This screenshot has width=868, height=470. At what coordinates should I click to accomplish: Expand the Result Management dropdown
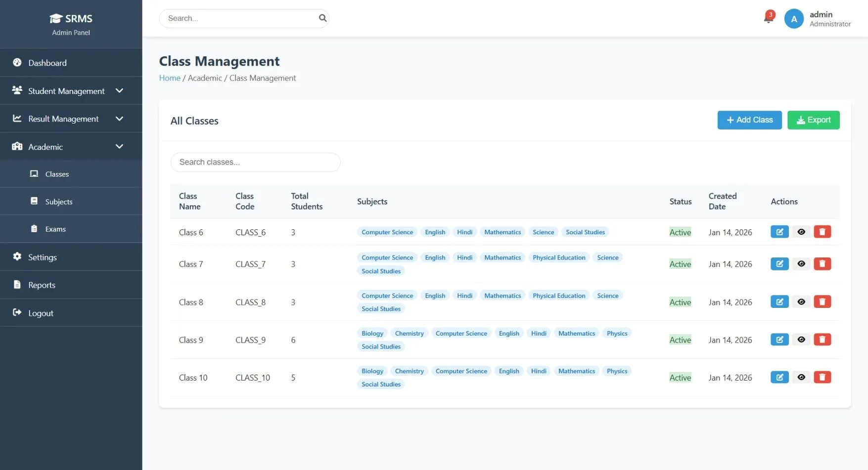(x=119, y=119)
